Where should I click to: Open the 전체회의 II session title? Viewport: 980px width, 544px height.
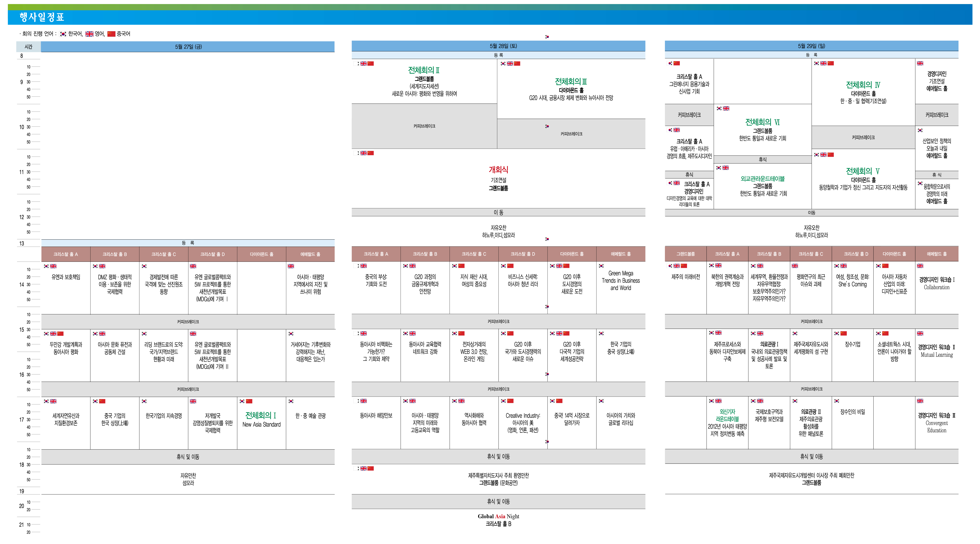(424, 70)
